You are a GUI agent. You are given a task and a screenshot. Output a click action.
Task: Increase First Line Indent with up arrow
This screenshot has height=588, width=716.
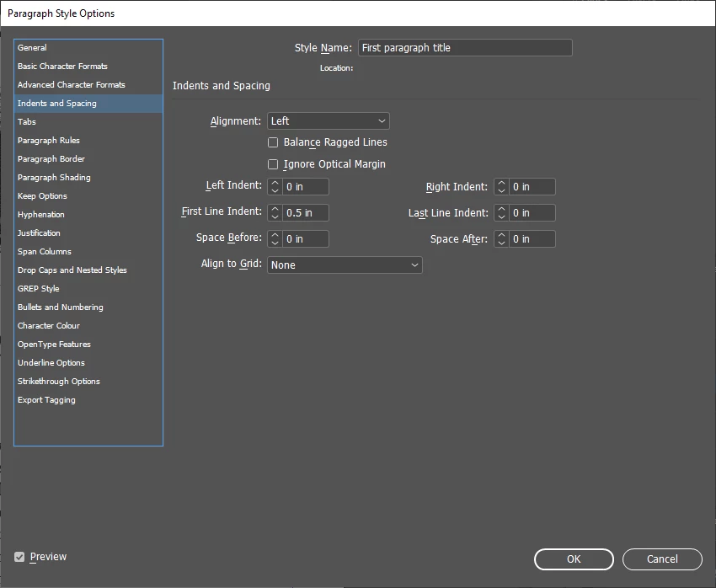coord(275,209)
